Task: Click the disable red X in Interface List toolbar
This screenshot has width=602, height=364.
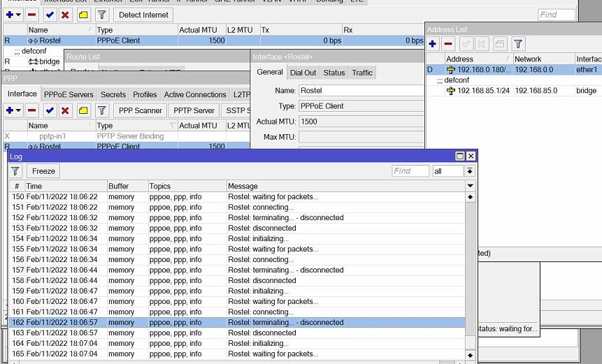Action: pyautogui.click(x=65, y=15)
